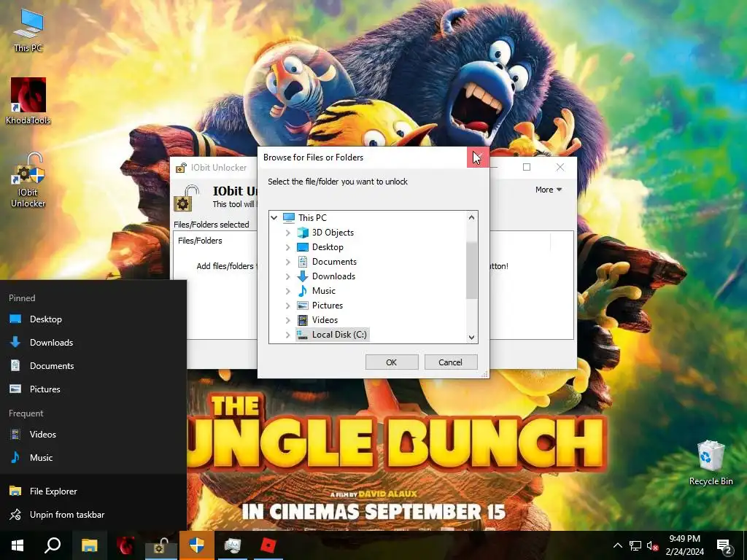Expand the Videos tree node
Viewport: 747px width, 560px height.
[287, 320]
